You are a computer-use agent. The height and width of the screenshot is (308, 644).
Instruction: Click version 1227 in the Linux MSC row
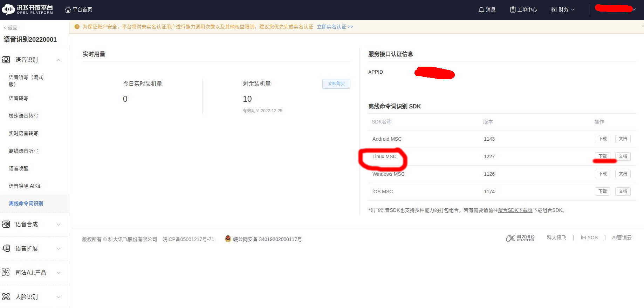(489, 156)
